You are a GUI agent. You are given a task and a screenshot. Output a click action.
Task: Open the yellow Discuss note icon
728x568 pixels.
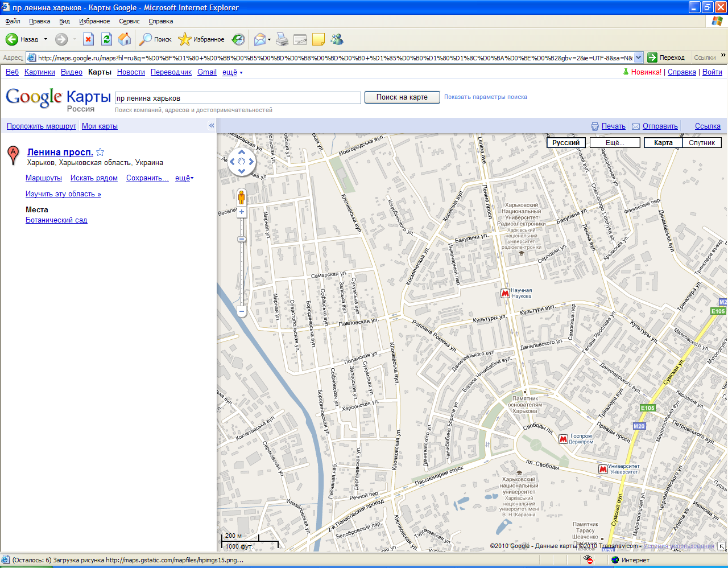(318, 39)
